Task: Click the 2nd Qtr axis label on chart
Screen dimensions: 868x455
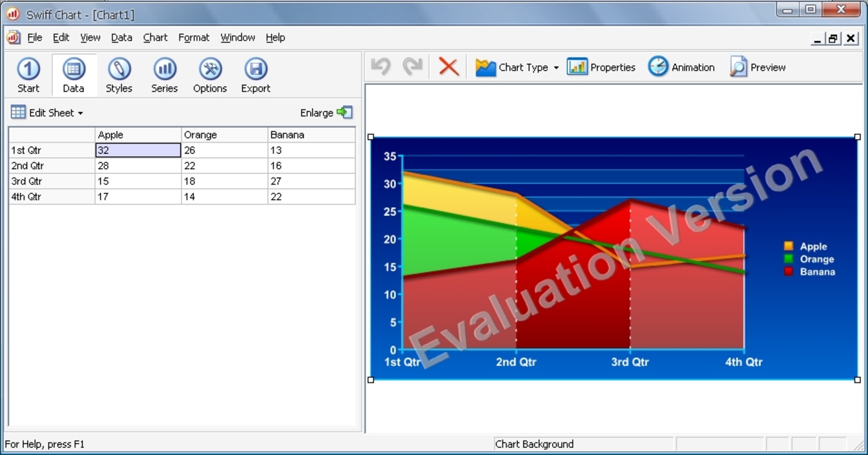Action: (x=516, y=362)
